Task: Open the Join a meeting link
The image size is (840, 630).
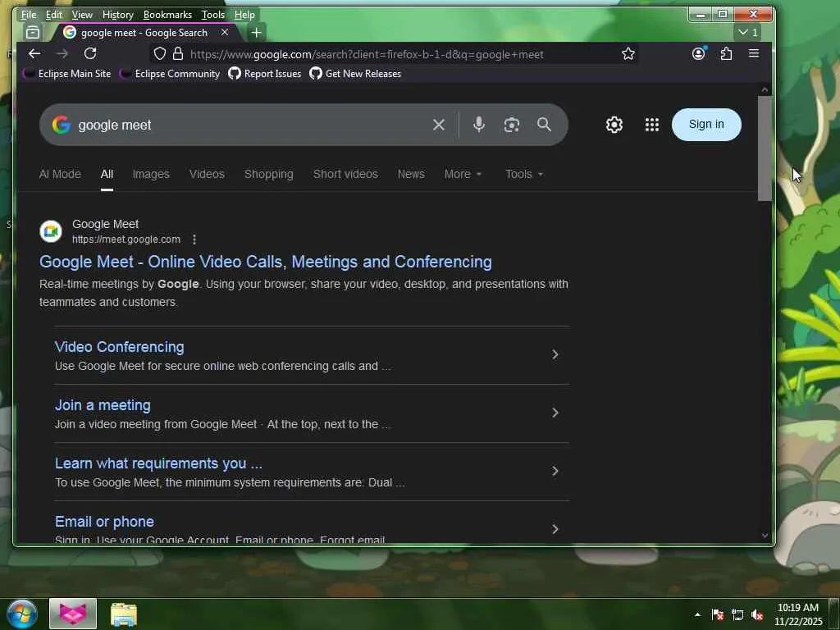Action: (x=103, y=405)
